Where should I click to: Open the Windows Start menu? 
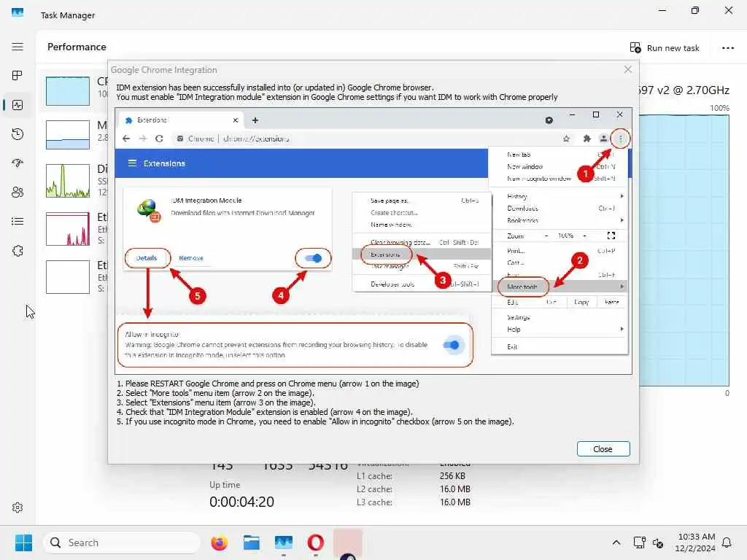point(23,542)
